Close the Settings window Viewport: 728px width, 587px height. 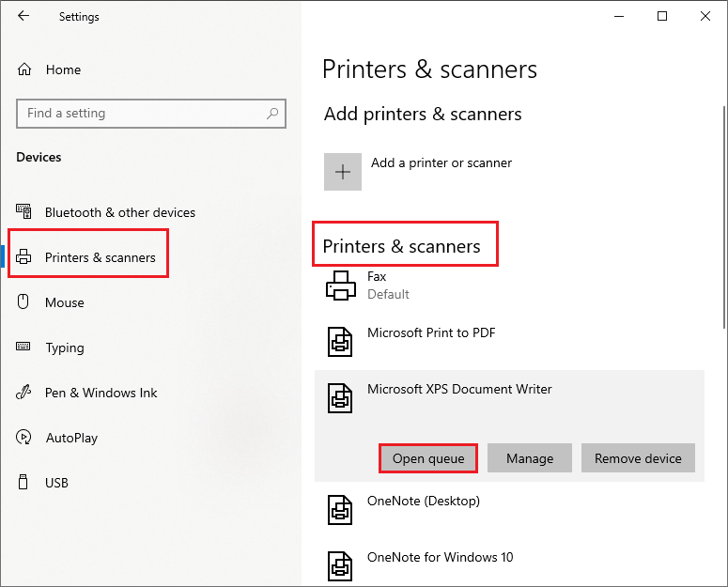[x=705, y=16]
